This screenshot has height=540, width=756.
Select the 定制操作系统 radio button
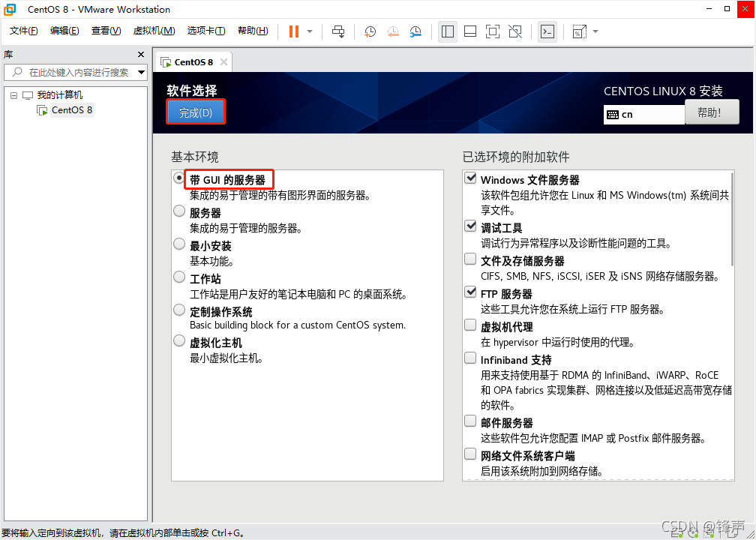pyautogui.click(x=178, y=310)
